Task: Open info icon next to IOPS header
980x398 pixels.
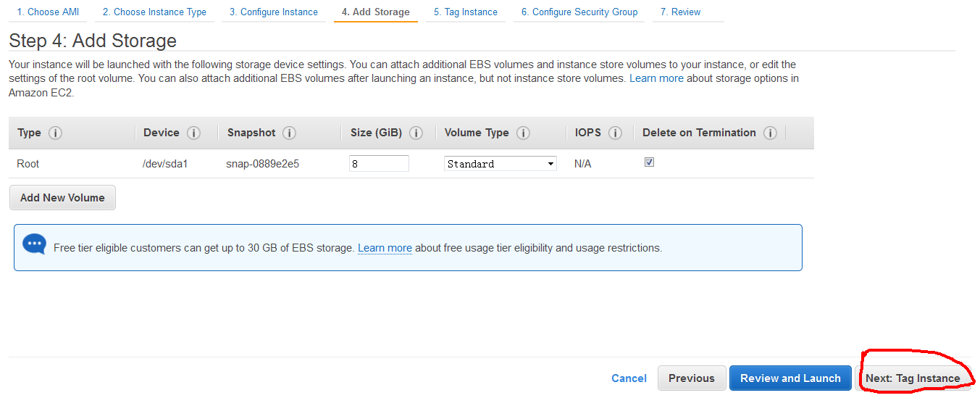Action: [x=615, y=133]
